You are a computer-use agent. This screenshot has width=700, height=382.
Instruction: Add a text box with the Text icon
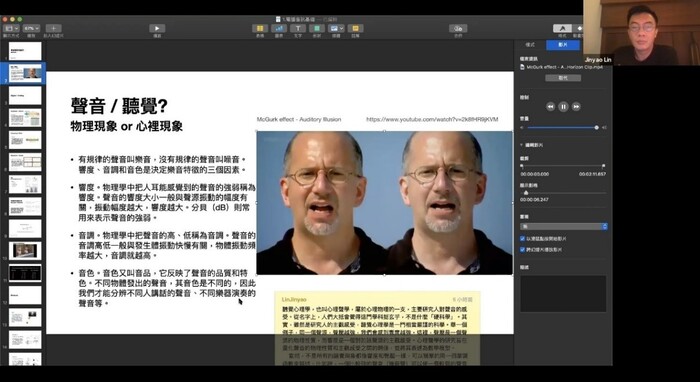(x=298, y=29)
